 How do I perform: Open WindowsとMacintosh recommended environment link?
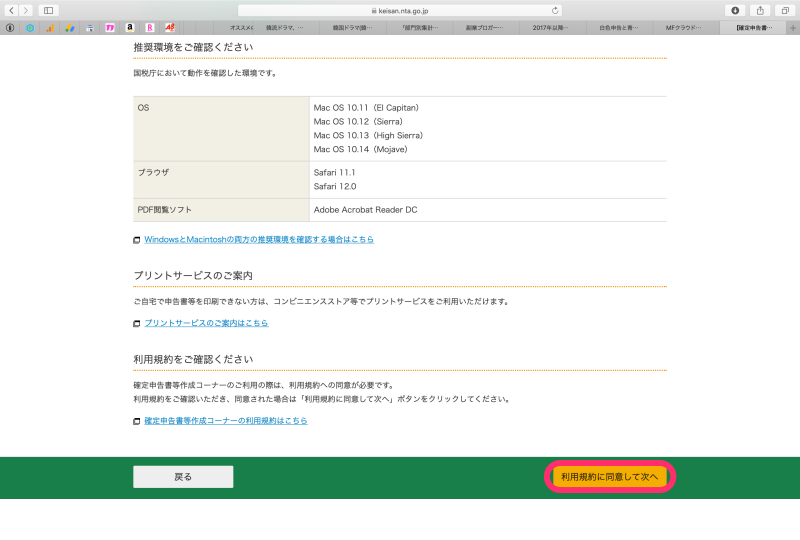click(259, 239)
